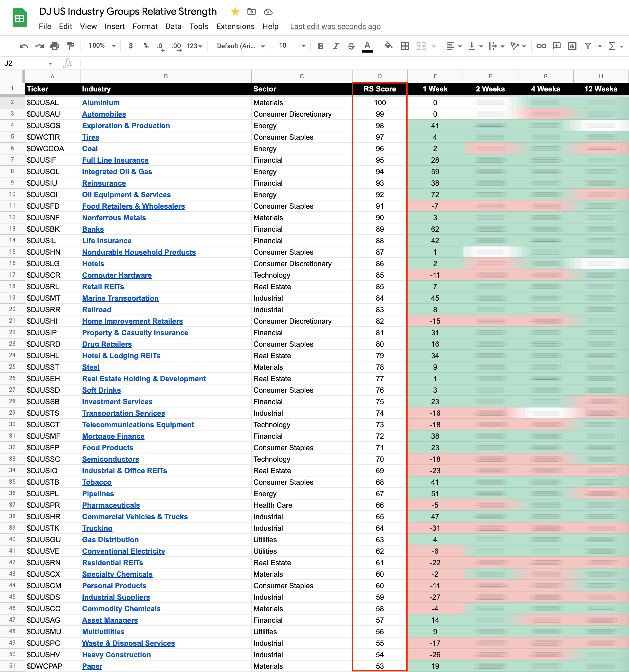
Task: Open the text color picker
Action: [x=367, y=46]
